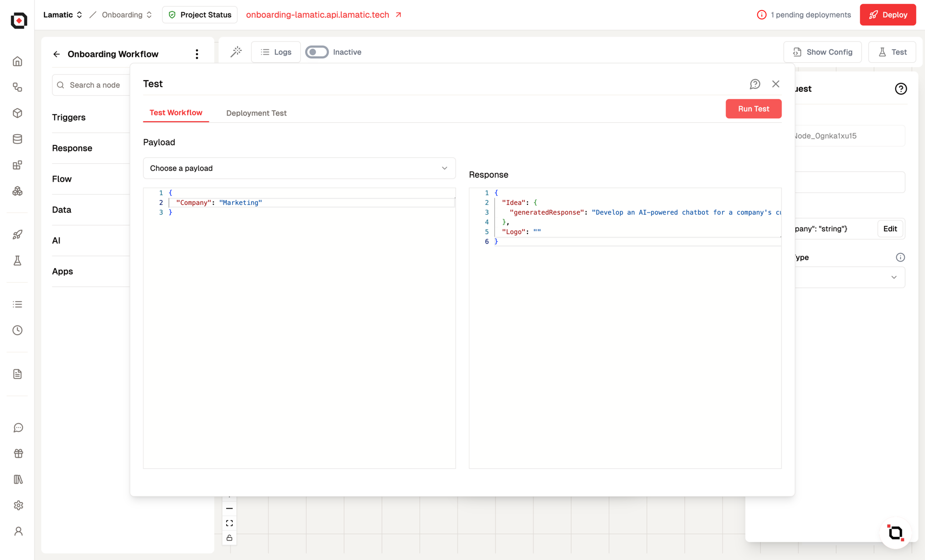Open the flows icon in sidebar

[x=17, y=88]
